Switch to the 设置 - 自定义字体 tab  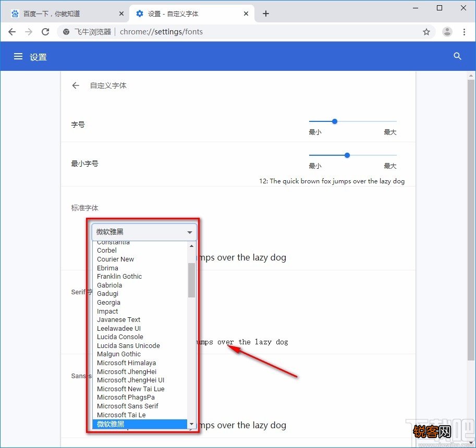[192, 14]
